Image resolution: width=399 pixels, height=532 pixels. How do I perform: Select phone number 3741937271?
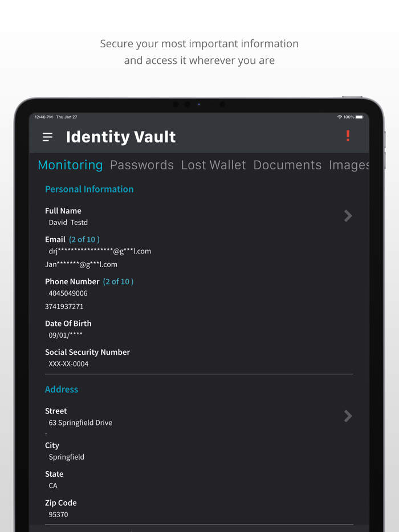pyautogui.click(x=64, y=306)
